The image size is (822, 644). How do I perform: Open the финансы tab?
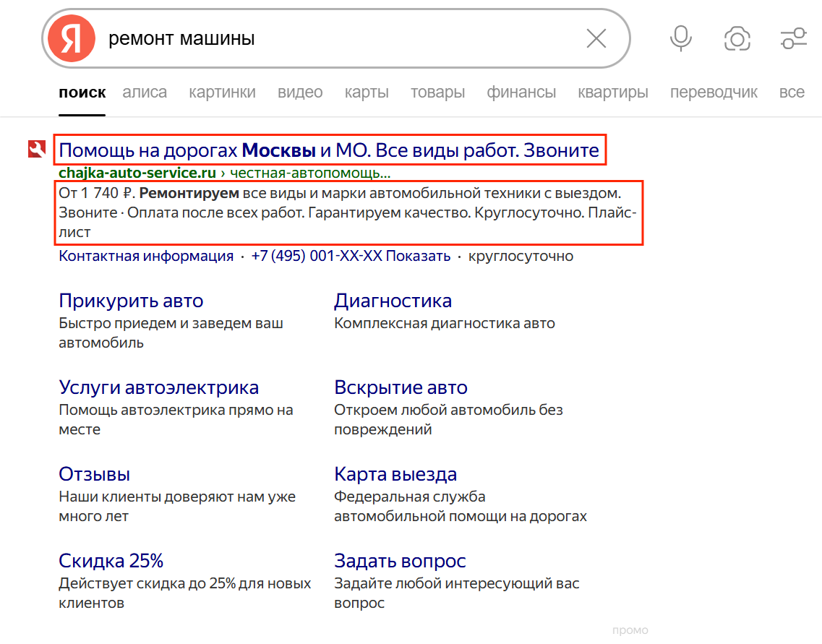pyautogui.click(x=521, y=92)
